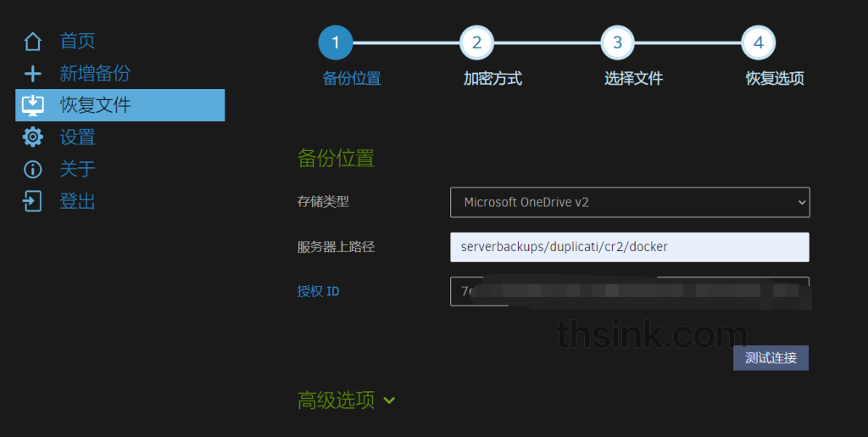Screen dimensions: 868x437
Task: Click the 测试连接 button
Action: coord(771,358)
